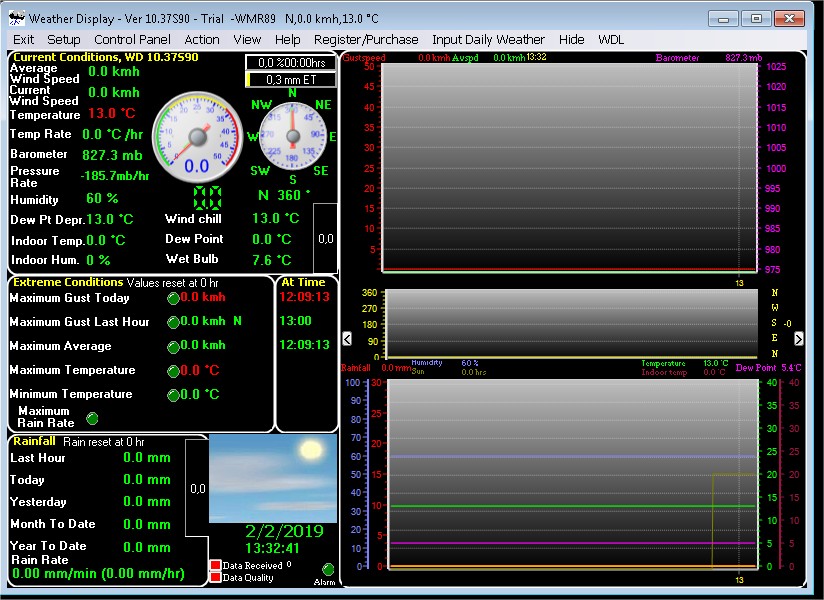This screenshot has height=600, width=824.
Task: Click the wind direction graph
Action: 571,323
